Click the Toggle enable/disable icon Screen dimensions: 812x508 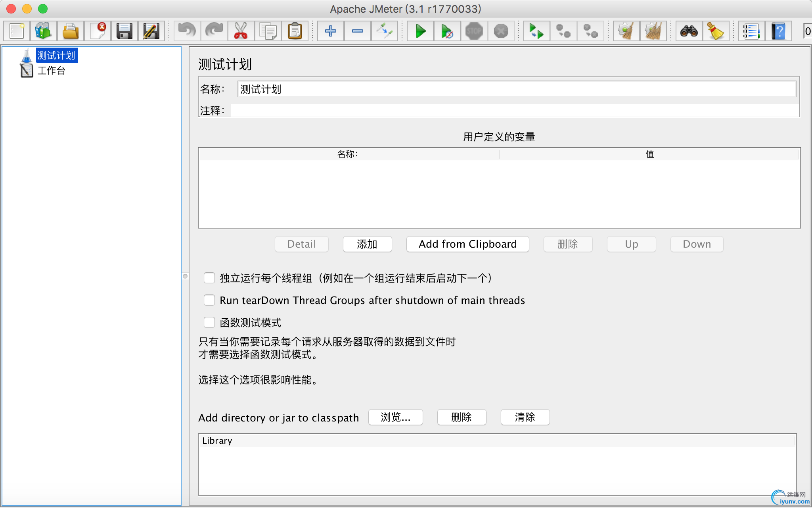point(385,31)
